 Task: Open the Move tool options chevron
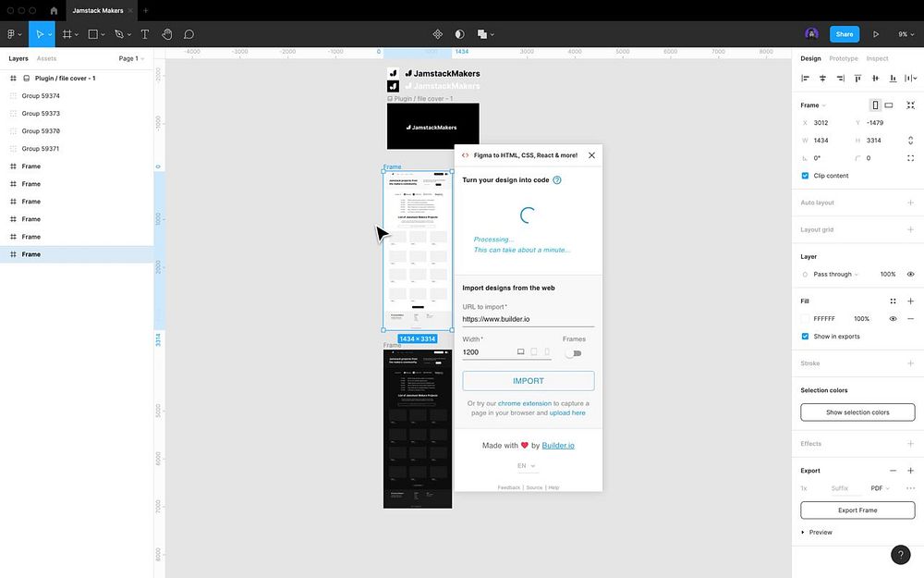point(50,34)
